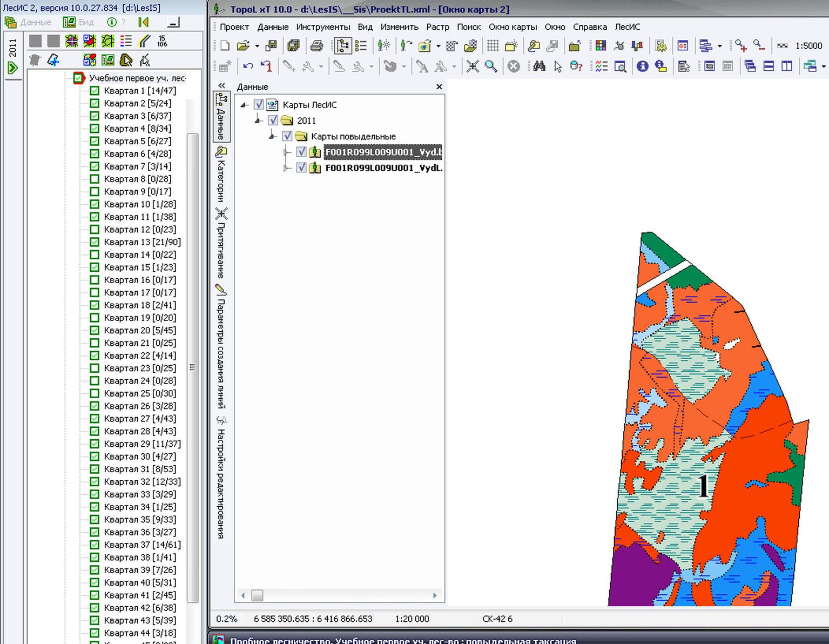The image size is (829, 644).
Task: Click the color palette grid icon
Action: pyautogui.click(x=601, y=46)
